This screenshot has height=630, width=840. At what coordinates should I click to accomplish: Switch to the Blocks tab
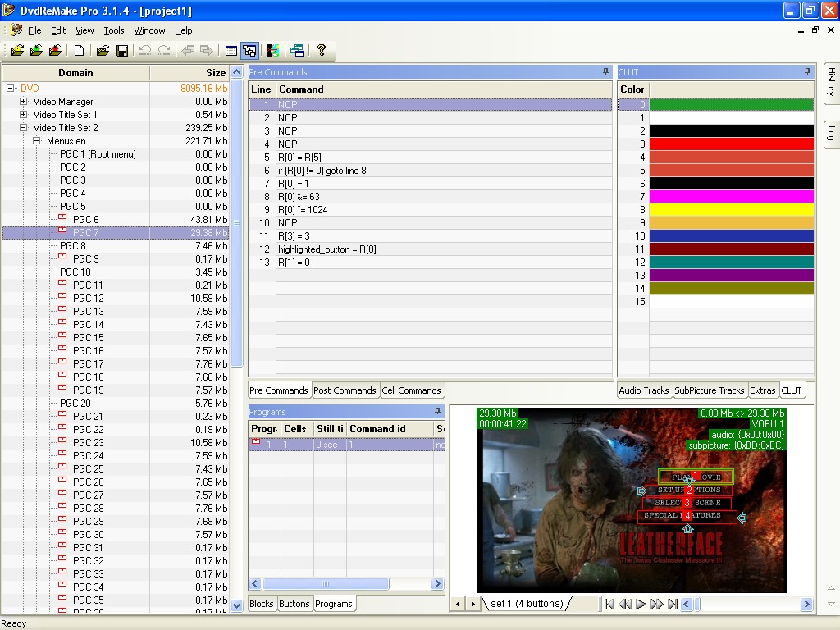click(262, 604)
